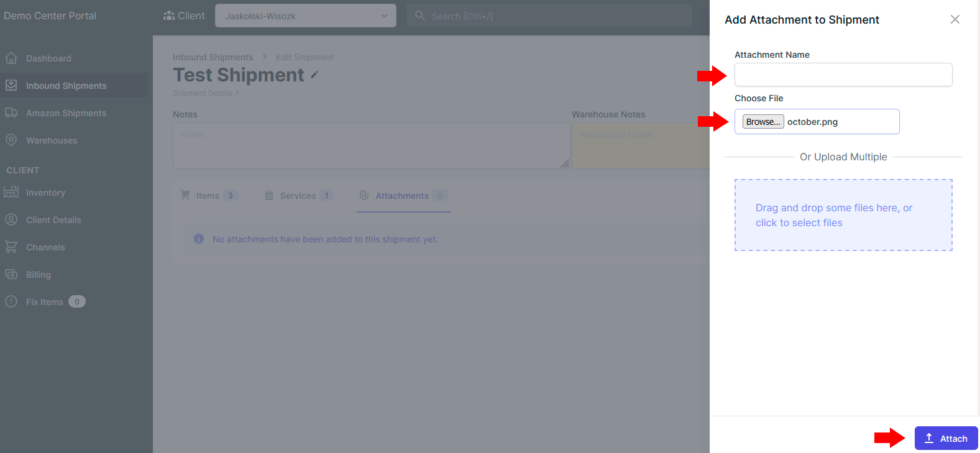Open Amazon Shipments in the sidebar
Viewport: 980px width, 453px height.
tap(75, 113)
